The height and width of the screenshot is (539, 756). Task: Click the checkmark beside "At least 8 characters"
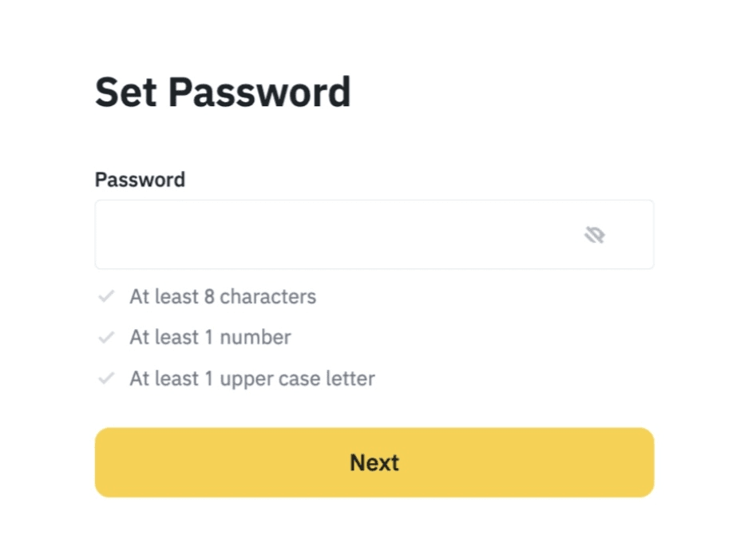(106, 297)
